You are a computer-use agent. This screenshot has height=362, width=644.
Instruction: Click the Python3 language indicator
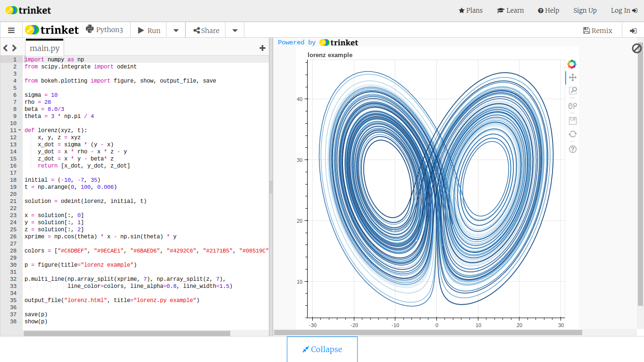coord(104,29)
